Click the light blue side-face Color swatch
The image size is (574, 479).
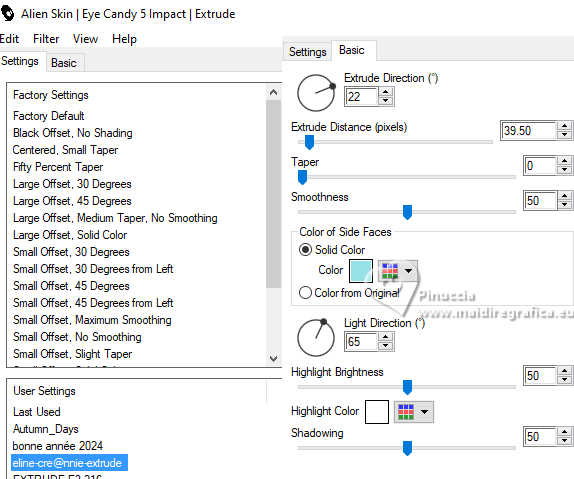point(361,271)
